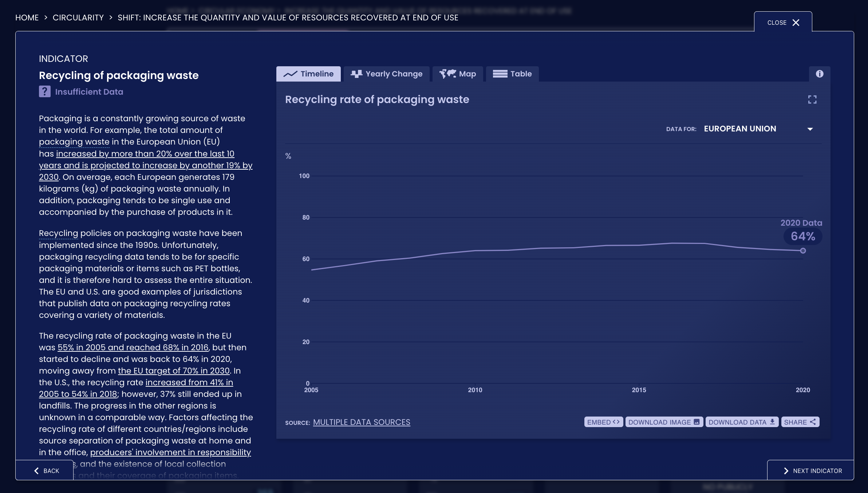
Task: Click the dropdown arrow next to European Union
Action: click(x=810, y=129)
